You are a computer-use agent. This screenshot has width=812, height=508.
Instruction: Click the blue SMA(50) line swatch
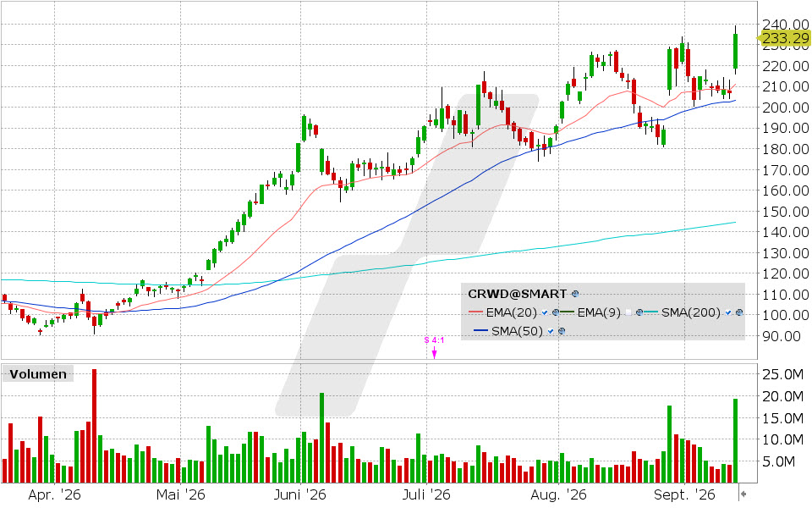(480, 331)
